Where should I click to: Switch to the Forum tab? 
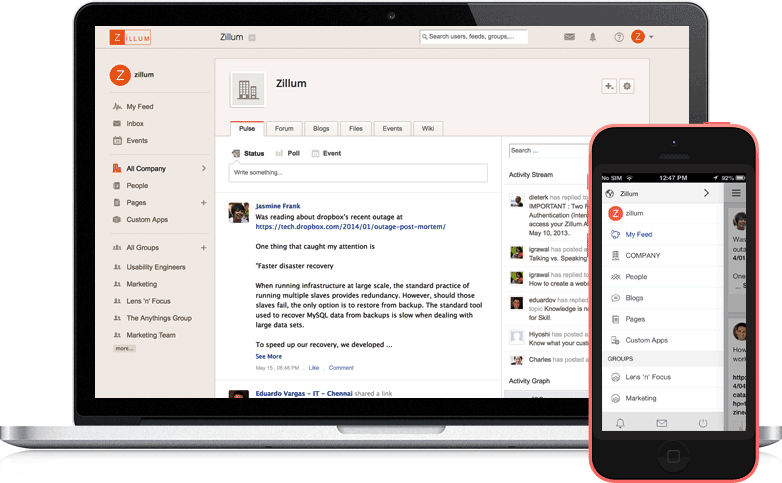(284, 128)
